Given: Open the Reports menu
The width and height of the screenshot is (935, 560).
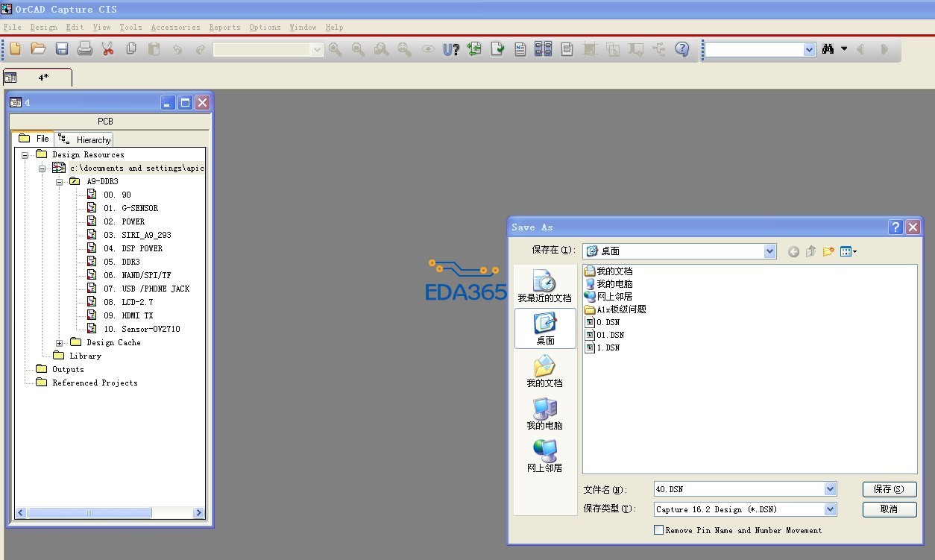Looking at the screenshot, I should click(224, 27).
